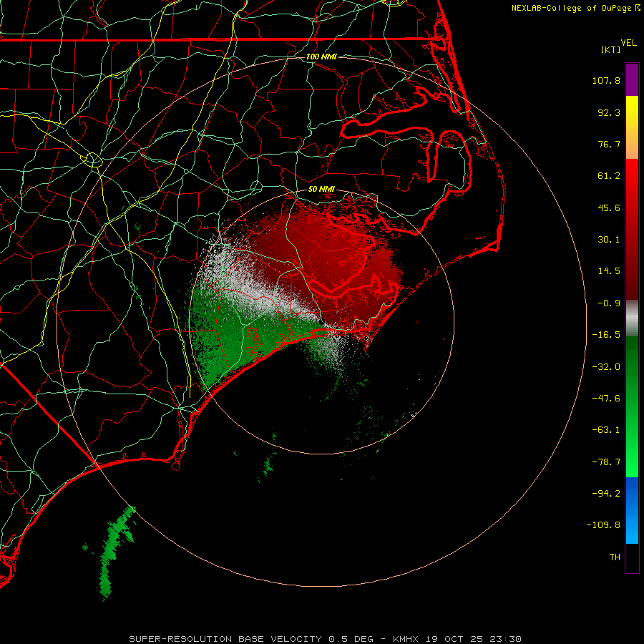The image size is (644, 644).
Task: Select the -63.1 legend value
Action: pos(606,430)
